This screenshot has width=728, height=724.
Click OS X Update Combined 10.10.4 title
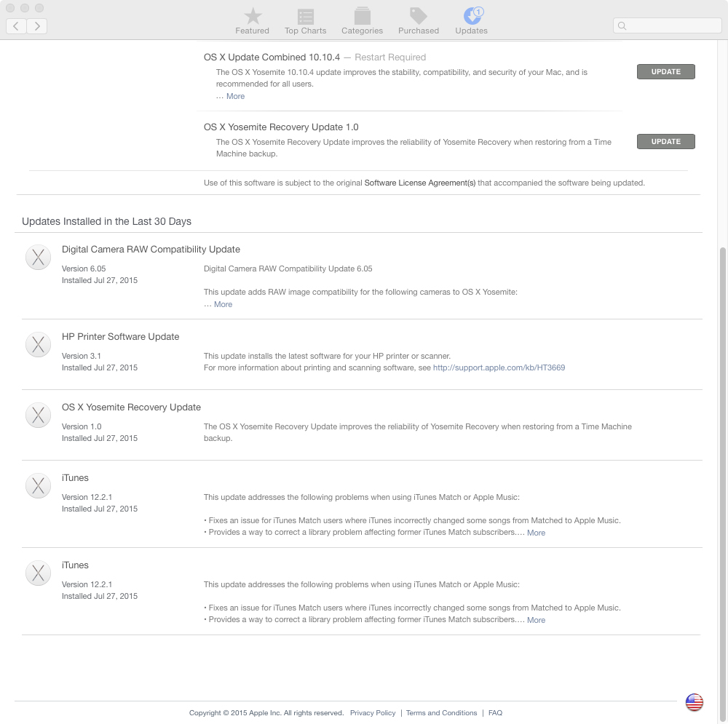pos(272,57)
